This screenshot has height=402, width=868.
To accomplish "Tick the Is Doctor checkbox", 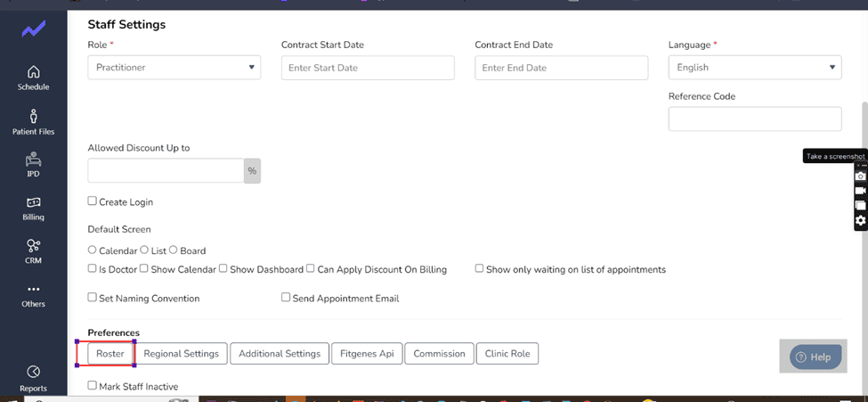I will click(93, 268).
